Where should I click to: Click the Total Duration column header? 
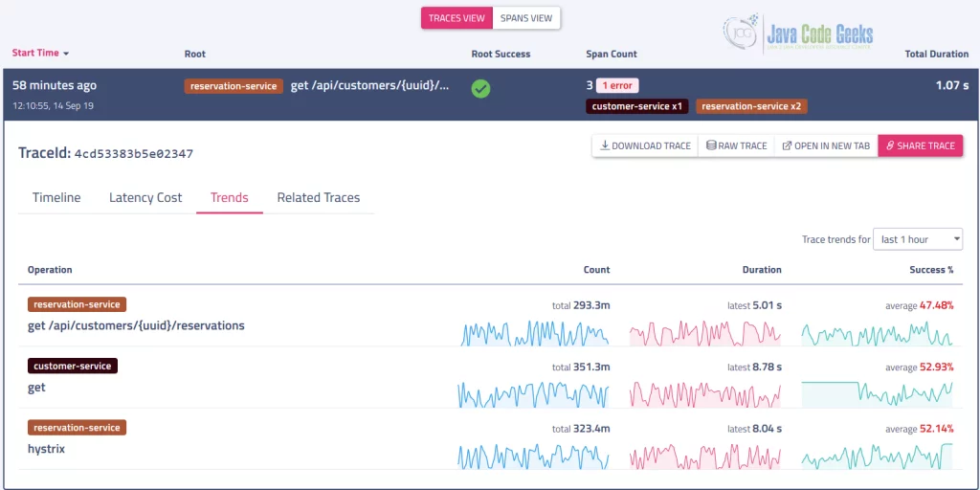click(937, 54)
